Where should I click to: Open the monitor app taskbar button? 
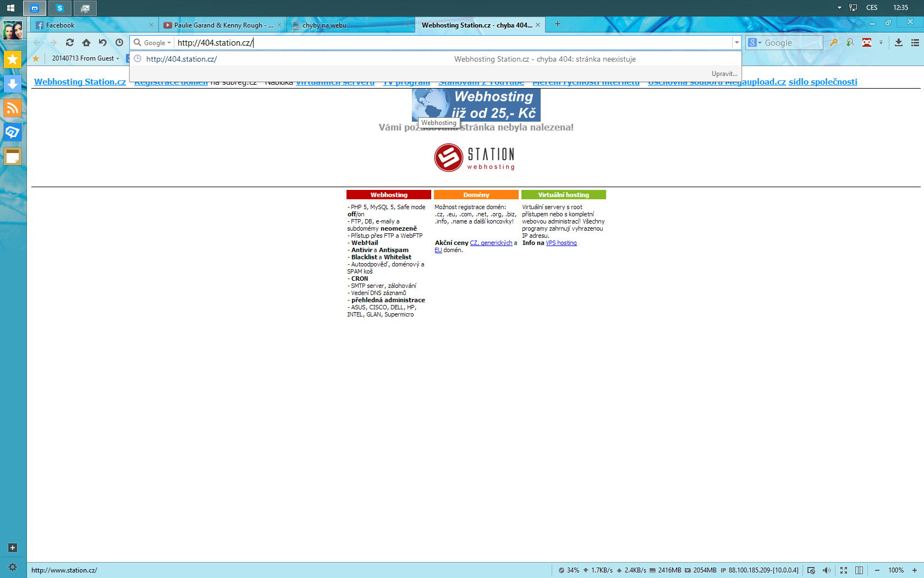click(x=85, y=8)
